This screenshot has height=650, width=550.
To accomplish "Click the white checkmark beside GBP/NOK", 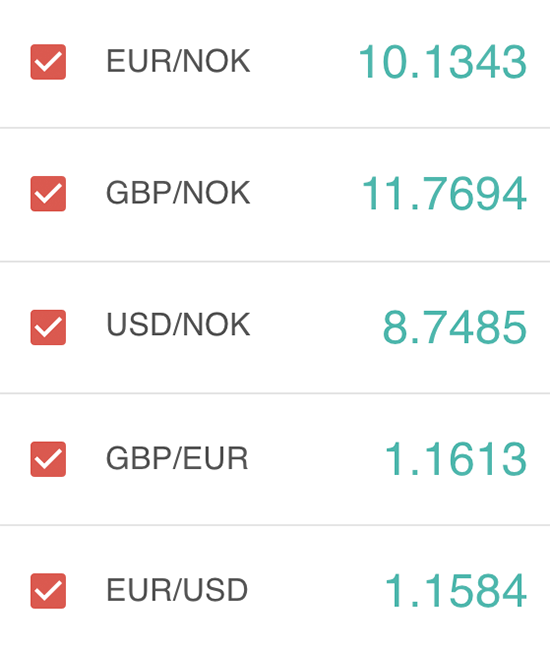I will click(48, 194).
